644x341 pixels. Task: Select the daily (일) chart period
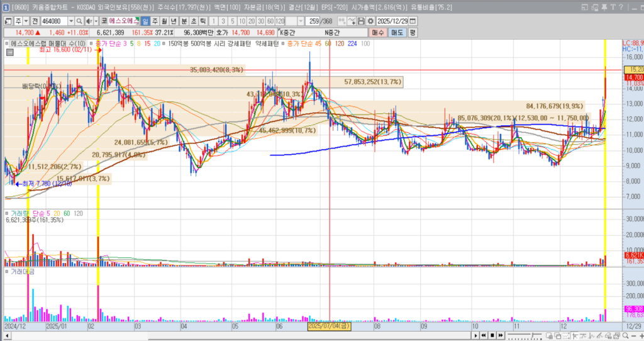(x=146, y=21)
